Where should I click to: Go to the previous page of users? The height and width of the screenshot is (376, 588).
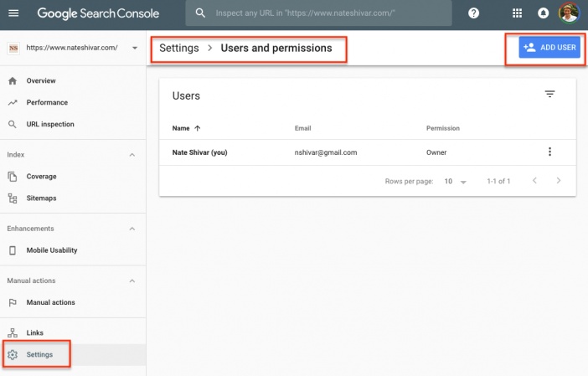534,181
